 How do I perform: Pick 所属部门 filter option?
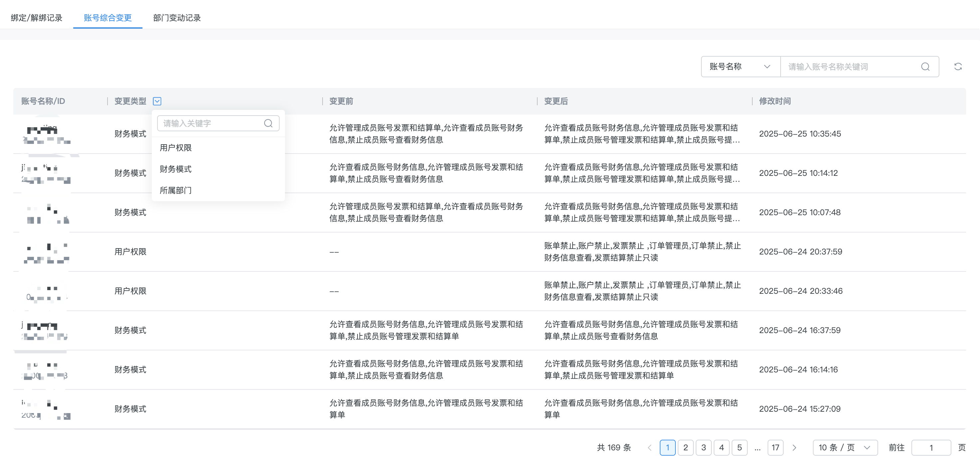click(x=176, y=190)
